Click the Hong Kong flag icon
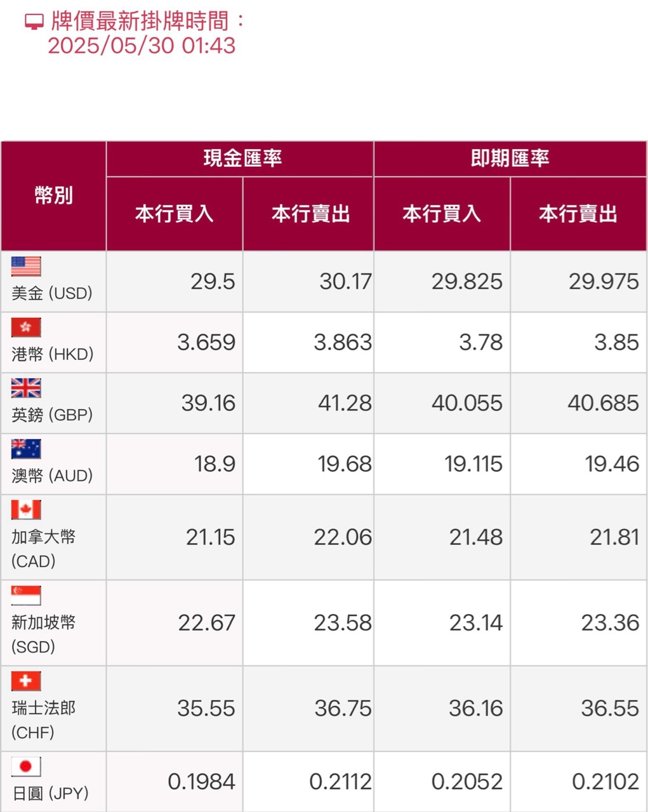The height and width of the screenshot is (812, 648). (x=26, y=327)
